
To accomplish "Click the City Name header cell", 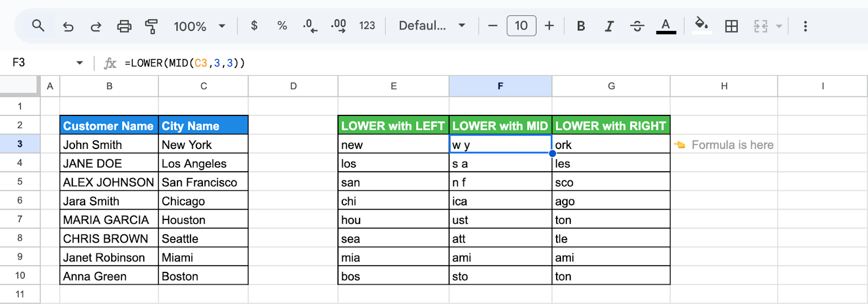I will point(203,126).
